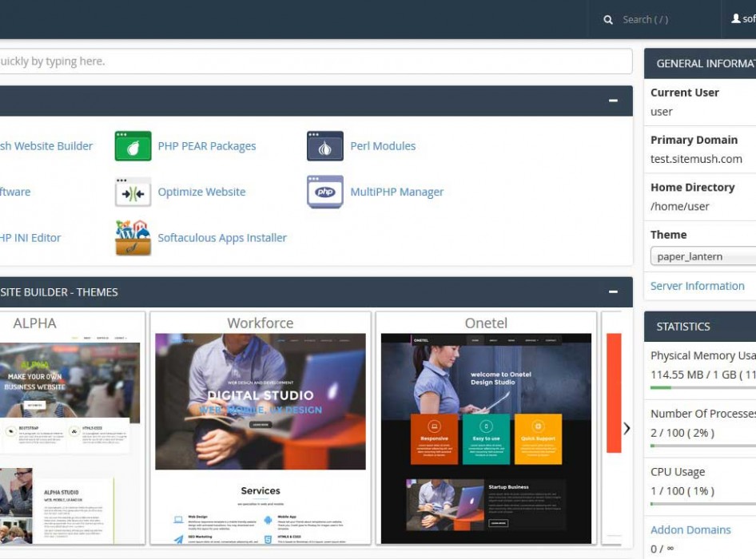Show next themes with right chevron arrow
The width and height of the screenshot is (756, 559).
point(627,428)
